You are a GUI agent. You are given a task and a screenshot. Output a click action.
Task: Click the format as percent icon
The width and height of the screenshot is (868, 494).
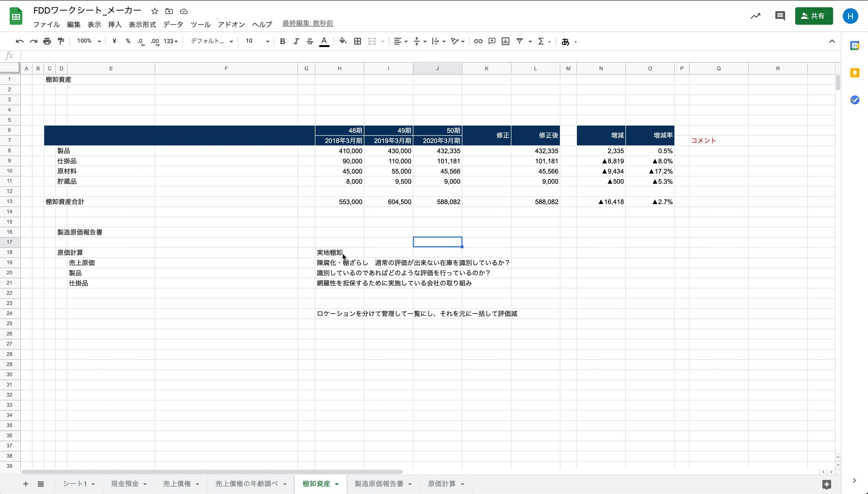(x=128, y=41)
